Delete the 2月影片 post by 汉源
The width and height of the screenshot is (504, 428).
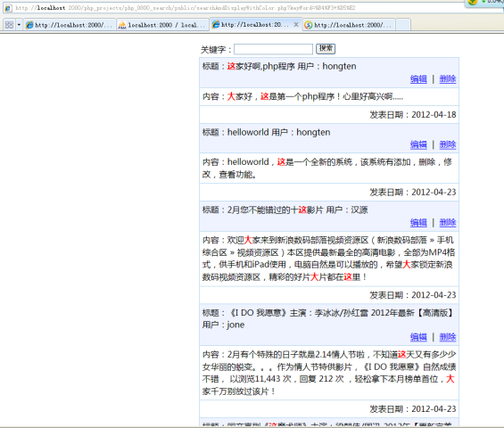point(448,223)
